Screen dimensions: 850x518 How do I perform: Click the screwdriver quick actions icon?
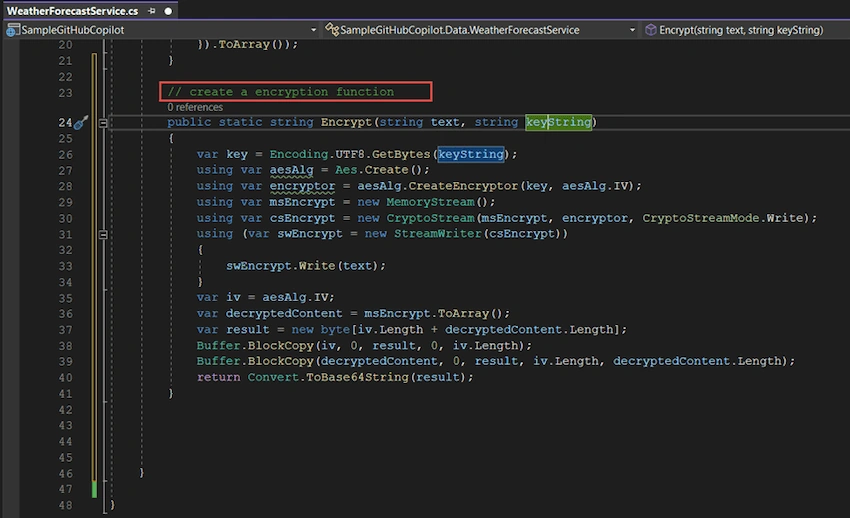click(x=81, y=123)
